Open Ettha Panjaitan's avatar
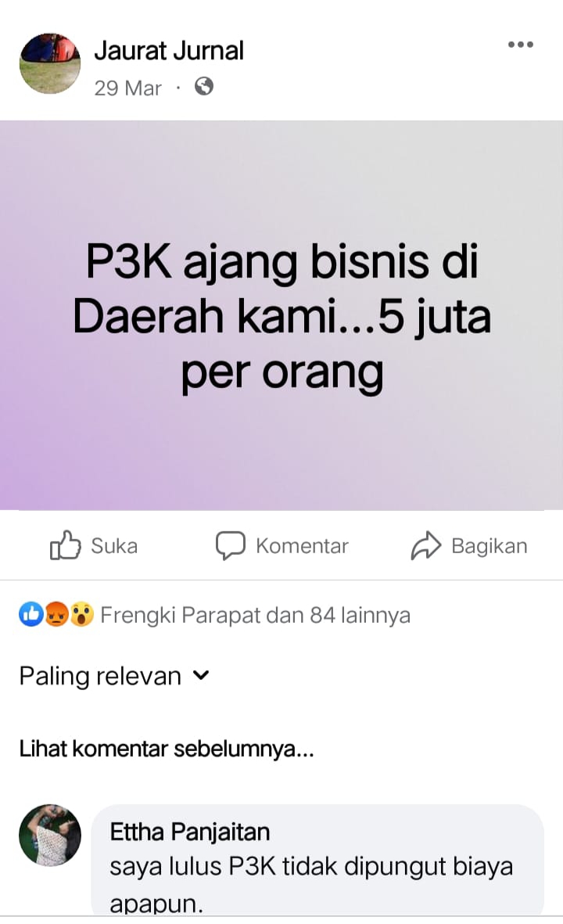This screenshot has width=563, height=924. point(50,835)
